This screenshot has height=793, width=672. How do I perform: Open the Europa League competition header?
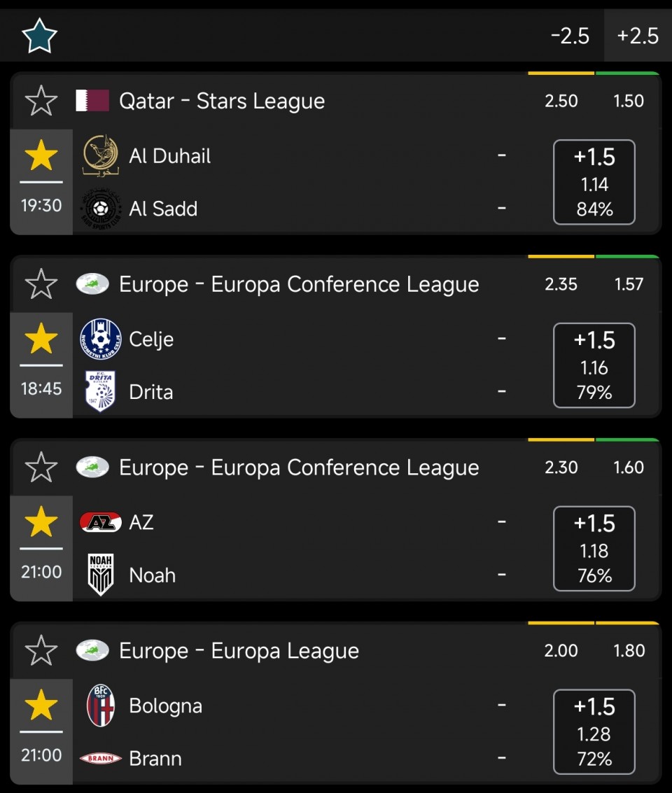[239, 651]
